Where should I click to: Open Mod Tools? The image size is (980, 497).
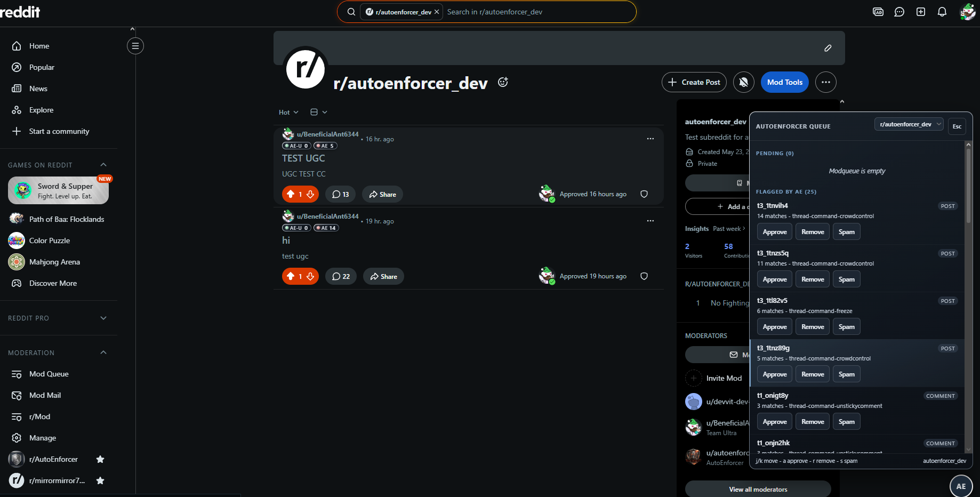[785, 82]
